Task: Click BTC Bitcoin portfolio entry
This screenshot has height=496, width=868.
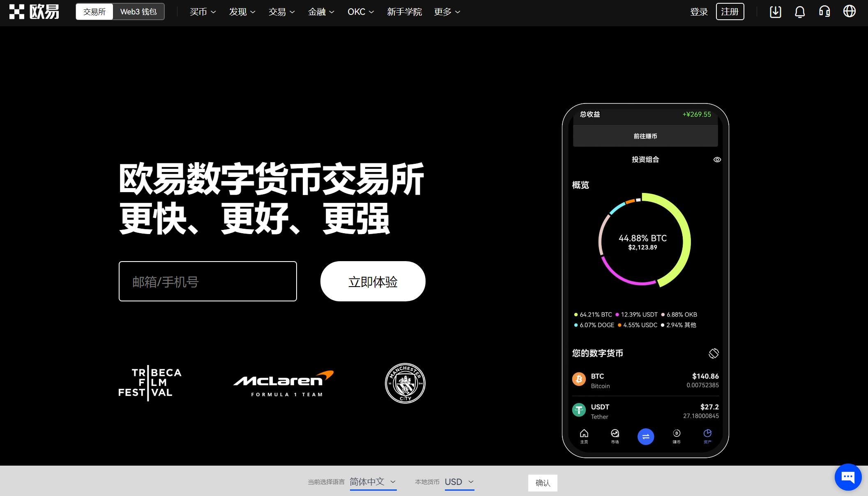Action: coord(646,380)
